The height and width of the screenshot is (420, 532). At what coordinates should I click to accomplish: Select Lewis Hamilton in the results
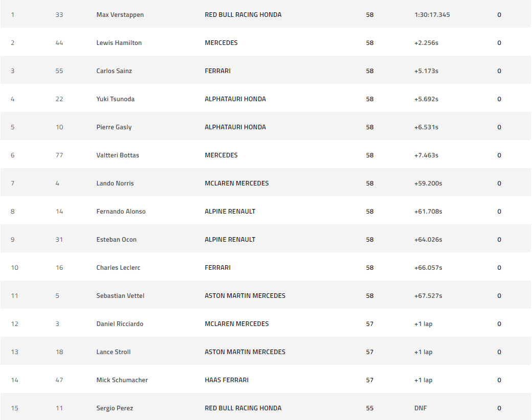click(119, 43)
